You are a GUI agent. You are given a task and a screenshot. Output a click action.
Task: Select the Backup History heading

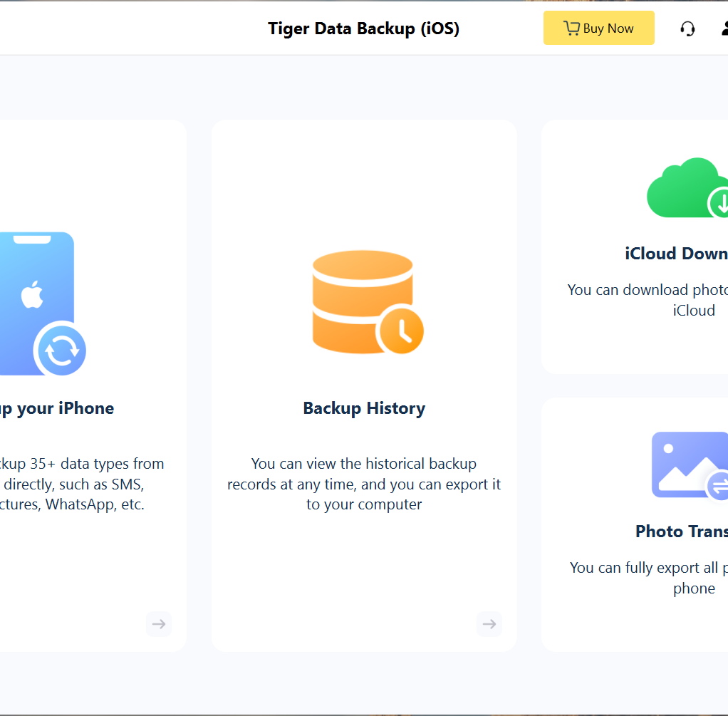(364, 408)
